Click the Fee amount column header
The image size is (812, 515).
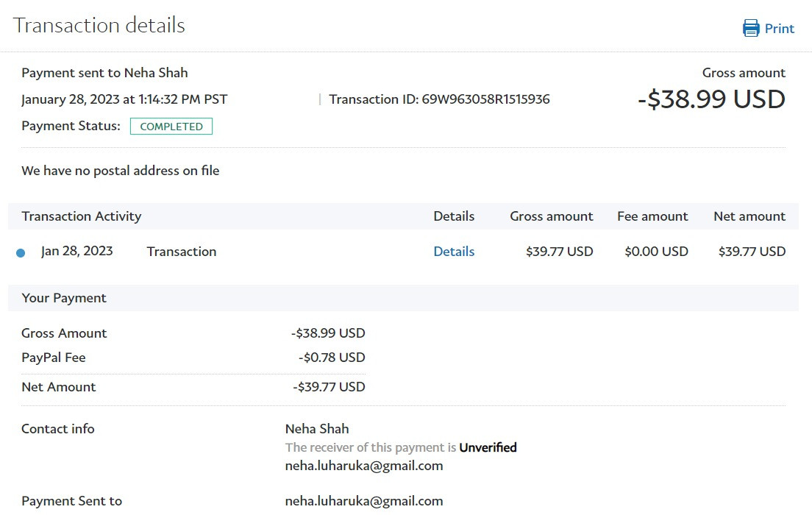tap(652, 216)
